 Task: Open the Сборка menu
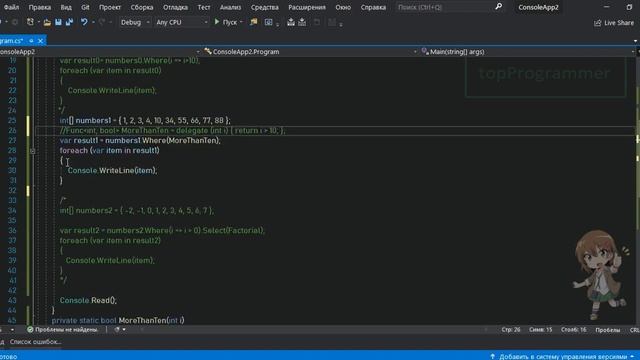click(x=142, y=7)
